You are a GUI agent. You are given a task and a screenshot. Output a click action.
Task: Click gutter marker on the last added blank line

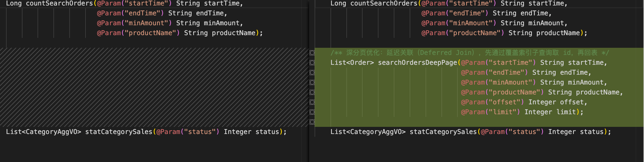(x=312, y=122)
